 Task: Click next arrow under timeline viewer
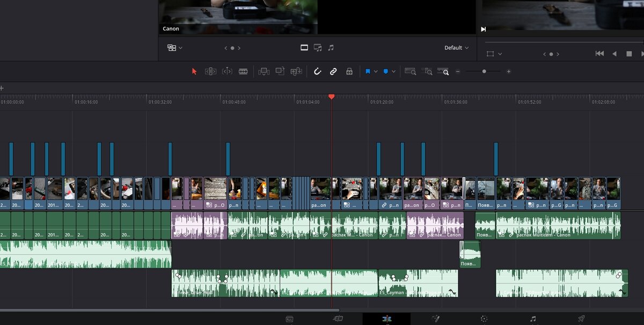pos(558,54)
